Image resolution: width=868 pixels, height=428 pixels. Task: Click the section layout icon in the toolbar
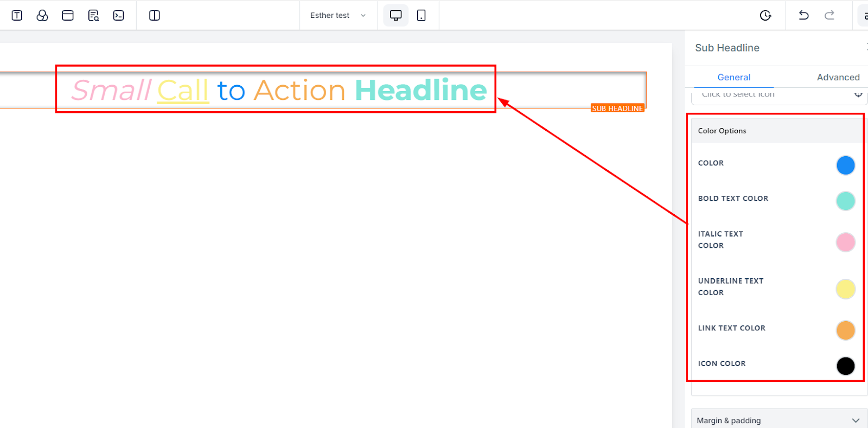pyautogui.click(x=68, y=15)
